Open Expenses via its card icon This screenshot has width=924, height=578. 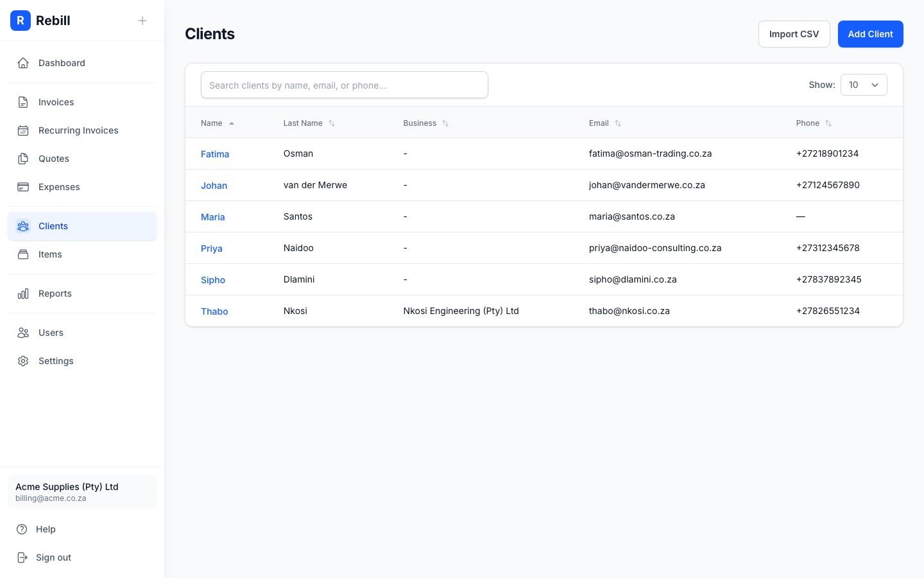[x=23, y=186]
